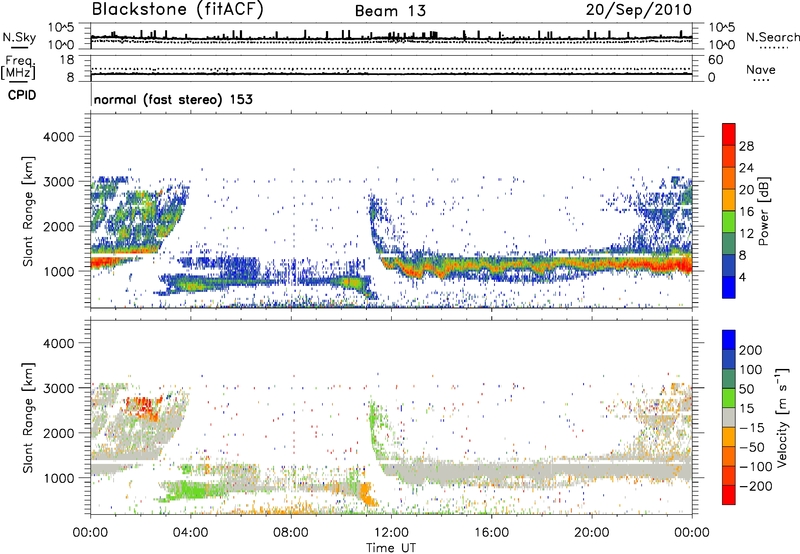
Task: Click the "Beam 13" heading
Action: click(x=390, y=11)
